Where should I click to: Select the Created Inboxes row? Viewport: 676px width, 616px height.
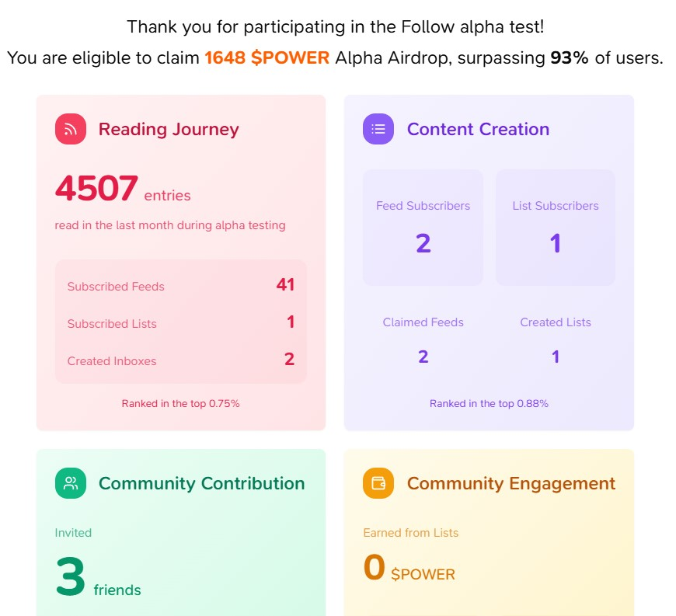coord(180,360)
